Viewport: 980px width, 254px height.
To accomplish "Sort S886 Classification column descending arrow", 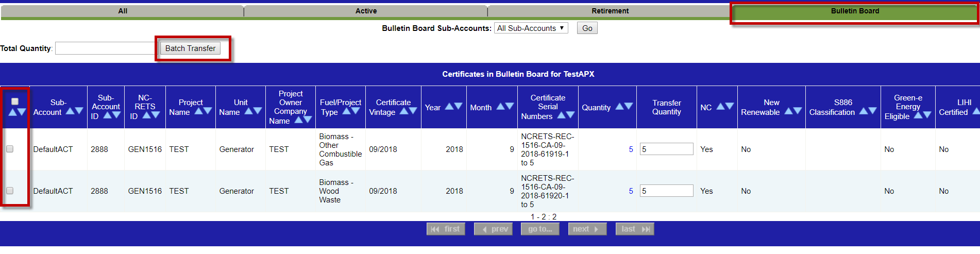I will click(x=872, y=111).
